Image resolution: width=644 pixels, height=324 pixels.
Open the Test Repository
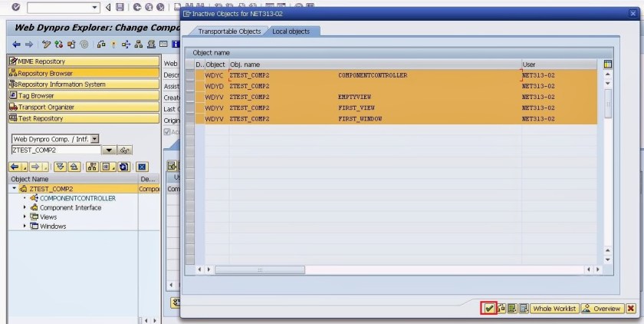click(x=84, y=118)
